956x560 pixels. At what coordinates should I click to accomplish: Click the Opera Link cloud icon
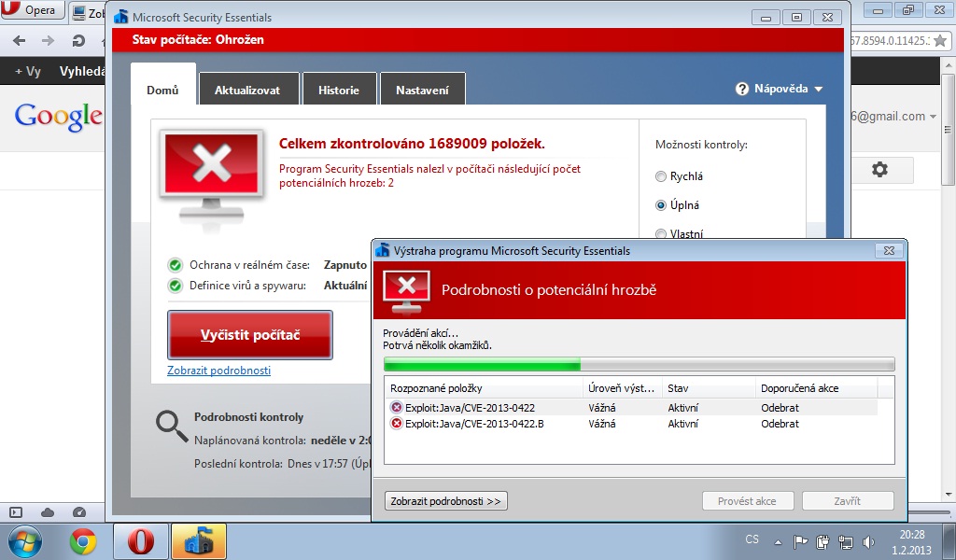click(48, 512)
